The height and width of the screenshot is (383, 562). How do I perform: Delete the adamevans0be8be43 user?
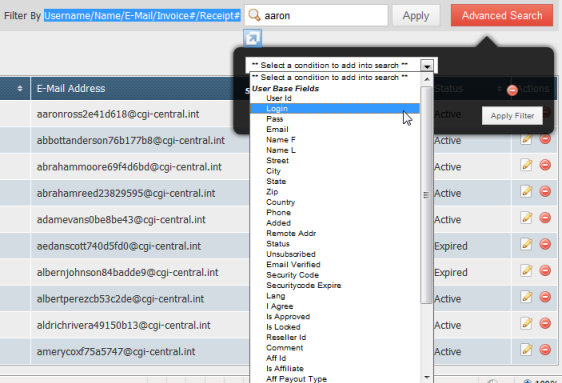(x=545, y=218)
